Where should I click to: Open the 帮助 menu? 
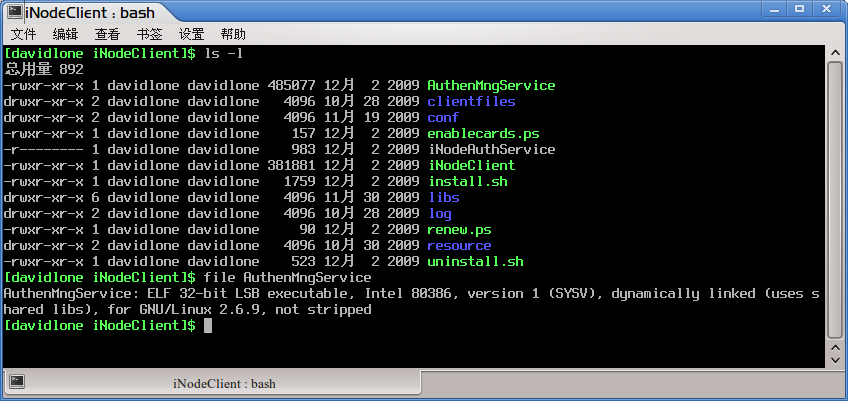tap(233, 35)
